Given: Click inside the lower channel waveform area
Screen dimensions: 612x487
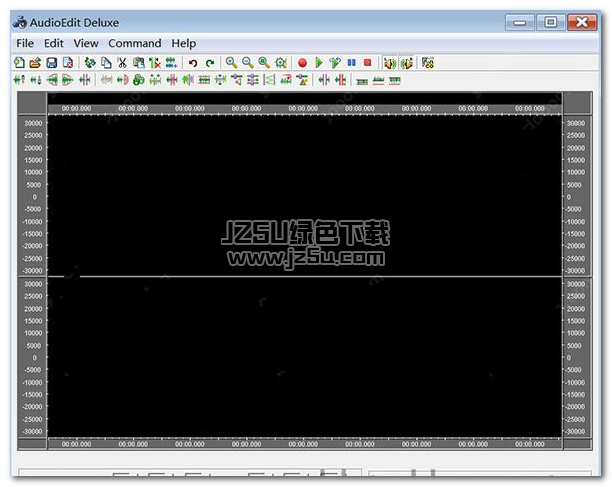Looking at the screenshot, I should 304,357.
